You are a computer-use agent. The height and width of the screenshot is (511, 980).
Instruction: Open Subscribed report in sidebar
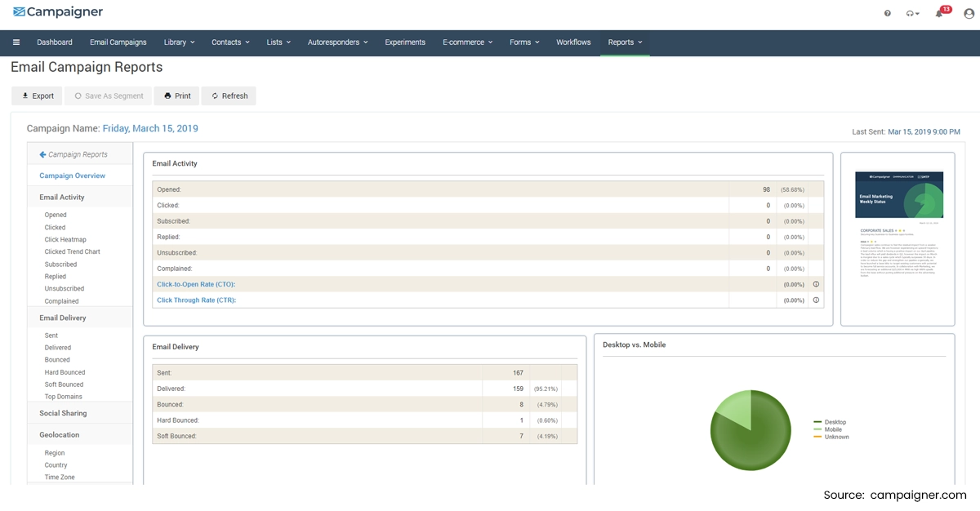60,264
